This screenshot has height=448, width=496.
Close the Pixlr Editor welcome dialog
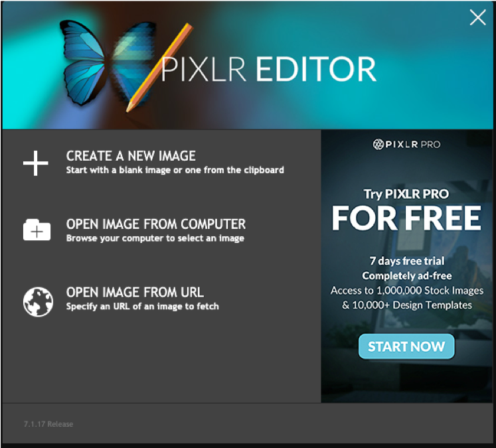pos(477,17)
